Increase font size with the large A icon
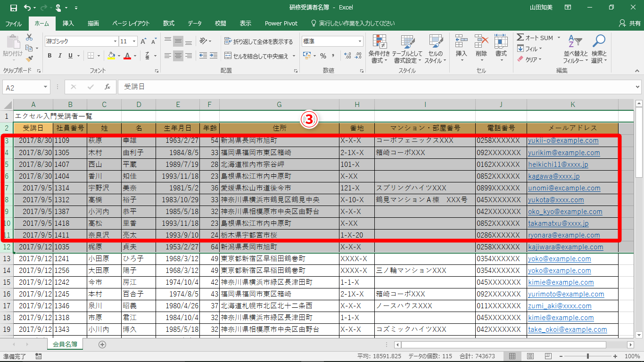 pos(144,41)
